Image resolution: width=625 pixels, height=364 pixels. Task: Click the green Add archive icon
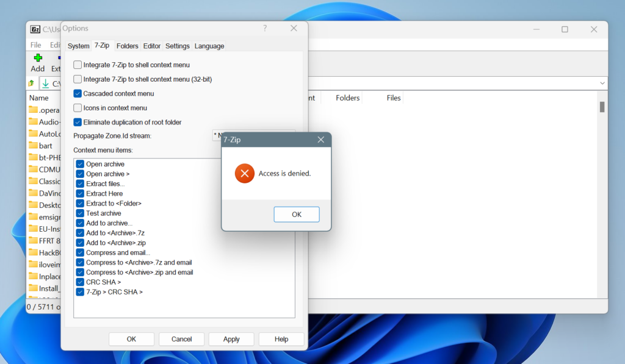[37, 59]
